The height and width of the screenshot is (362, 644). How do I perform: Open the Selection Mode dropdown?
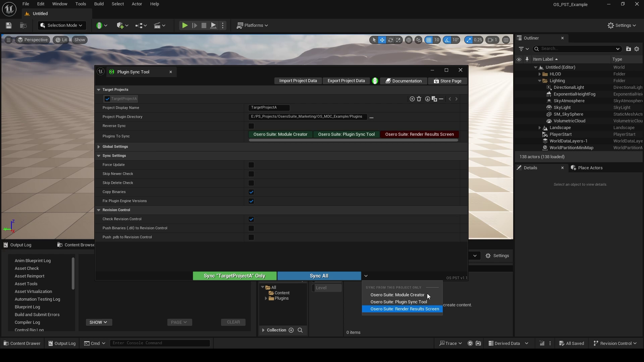pyautogui.click(x=62, y=25)
